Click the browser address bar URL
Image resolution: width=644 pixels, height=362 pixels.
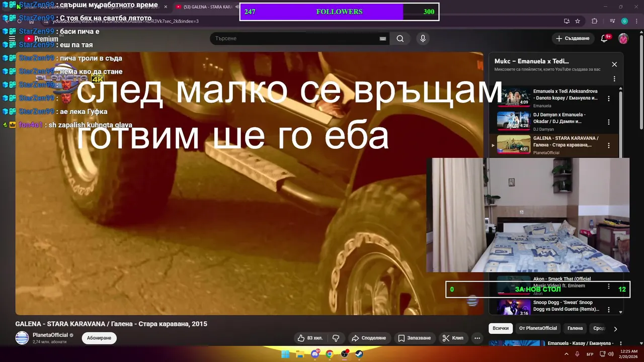pos(126,21)
